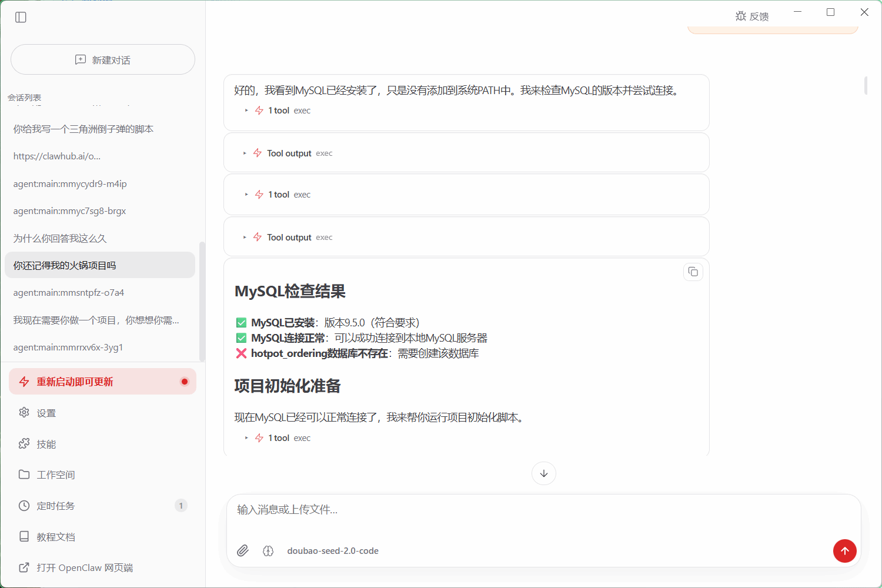Open the conversation 你给我写一个三角洲倒子弹的脚本
The image size is (882, 588).
[100, 129]
